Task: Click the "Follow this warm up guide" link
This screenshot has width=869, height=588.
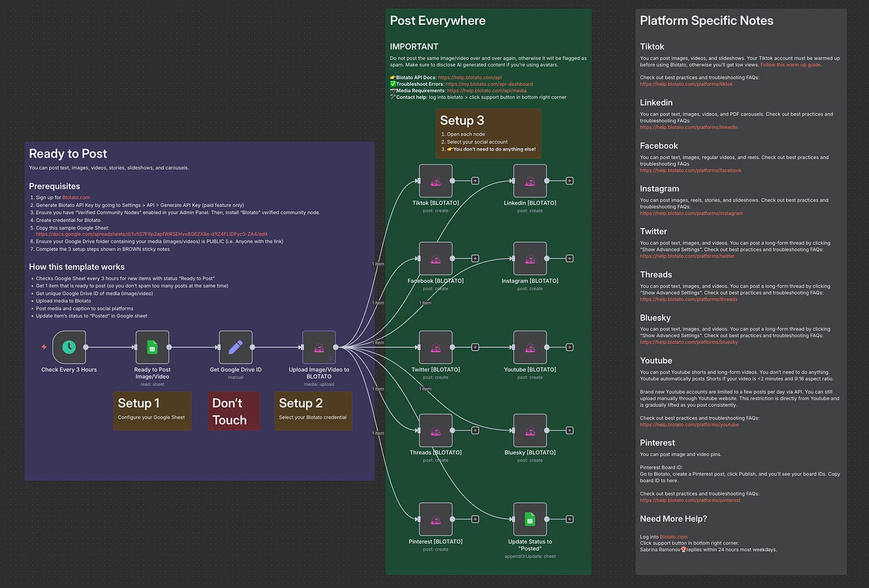Action: [x=791, y=65]
